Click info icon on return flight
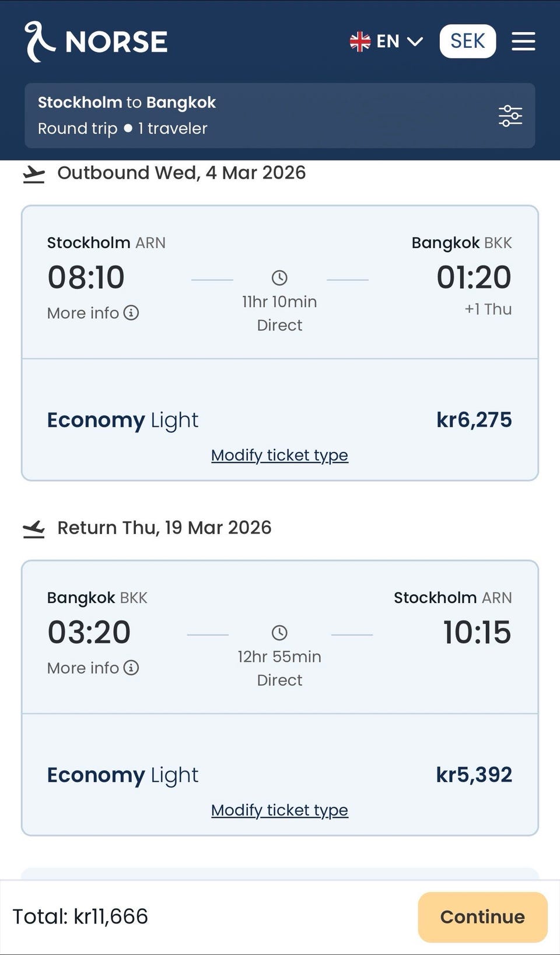560x955 pixels. pyautogui.click(x=131, y=668)
